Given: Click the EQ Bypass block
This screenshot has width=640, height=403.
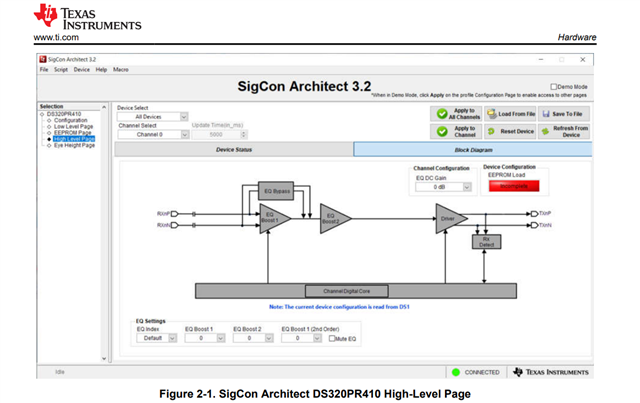Looking at the screenshot, I should [276, 191].
